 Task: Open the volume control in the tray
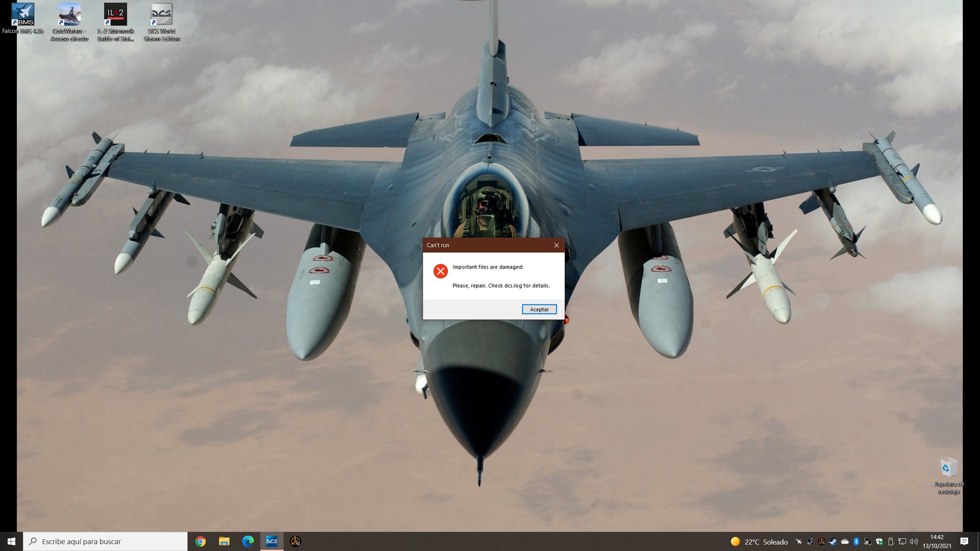click(x=914, y=541)
